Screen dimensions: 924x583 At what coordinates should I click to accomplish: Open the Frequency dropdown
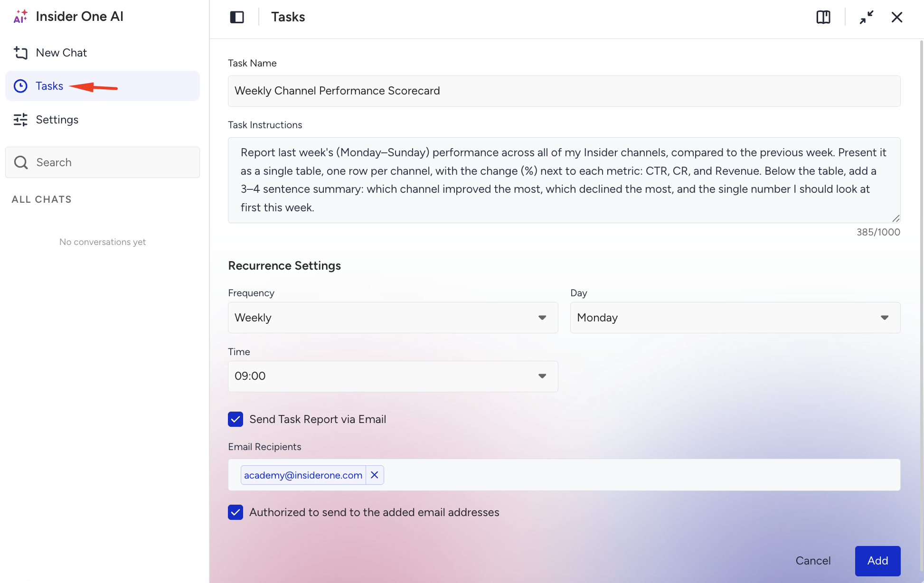pyautogui.click(x=393, y=318)
